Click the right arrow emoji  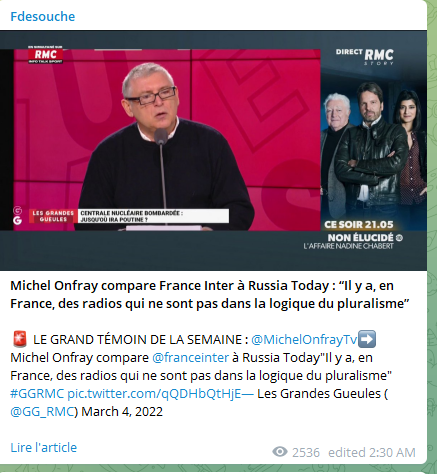[x=367, y=339]
